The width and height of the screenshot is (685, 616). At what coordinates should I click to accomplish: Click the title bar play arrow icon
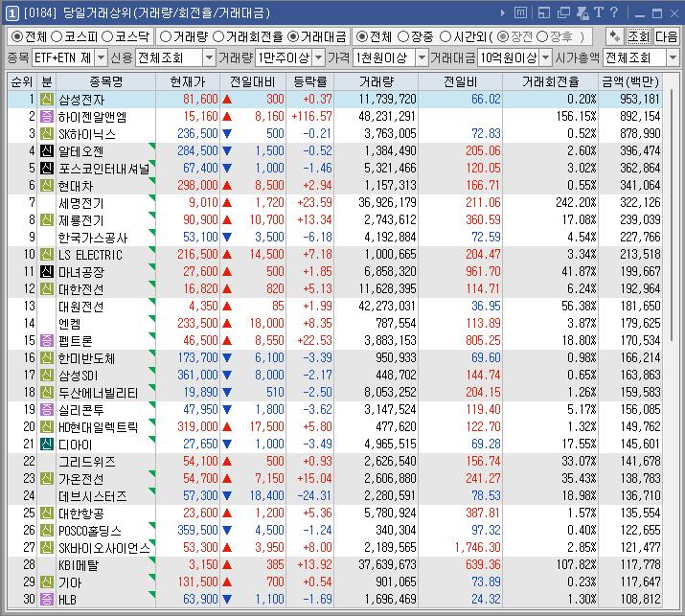[x=503, y=13]
